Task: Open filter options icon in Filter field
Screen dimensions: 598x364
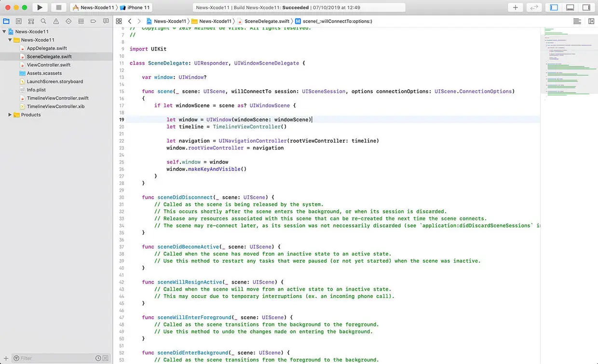Action: 16,358
